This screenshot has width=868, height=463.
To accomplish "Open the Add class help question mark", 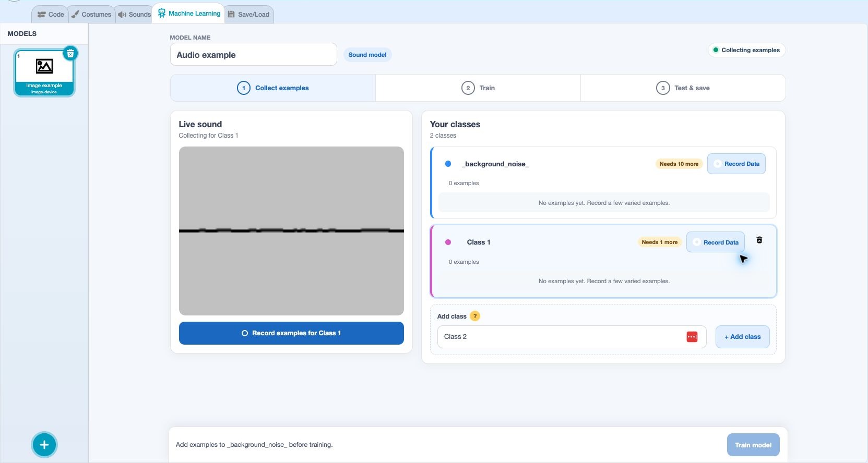I will click(x=475, y=316).
